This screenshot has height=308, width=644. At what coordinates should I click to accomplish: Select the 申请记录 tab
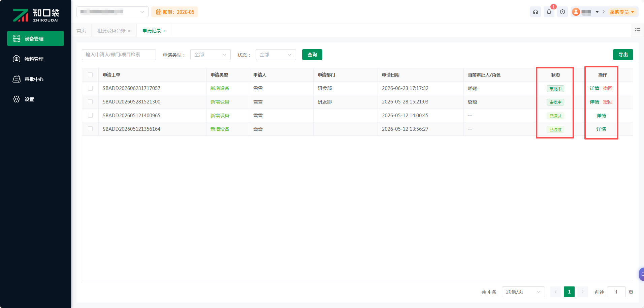[x=152, y=31]
